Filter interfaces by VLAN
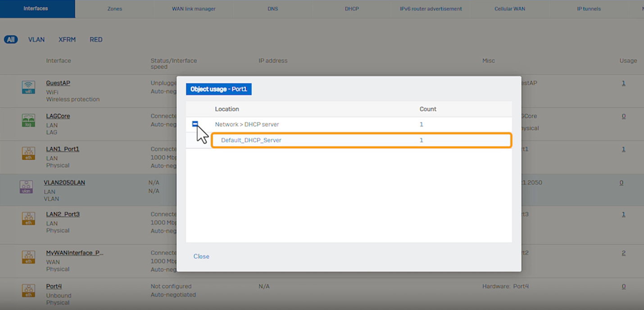The image size is (644, 310). tap(36, 40)
